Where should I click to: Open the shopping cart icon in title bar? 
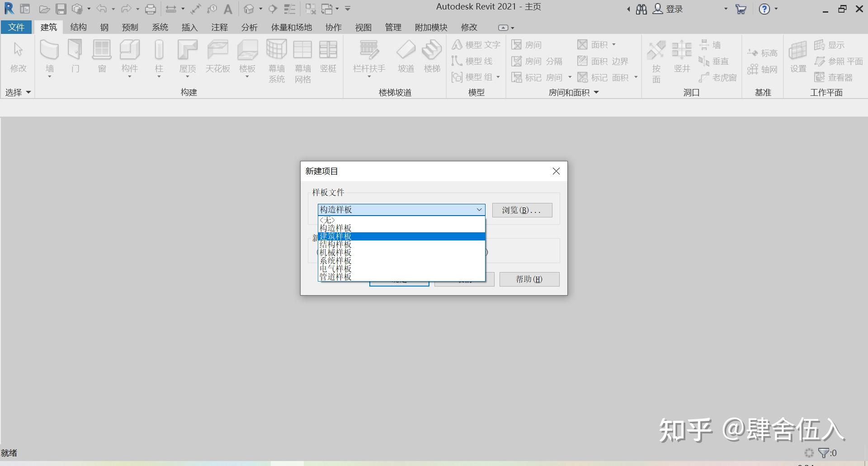click(741, 9)
